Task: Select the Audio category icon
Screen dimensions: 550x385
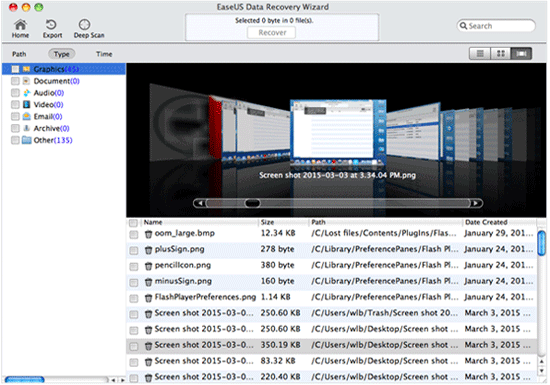Action: pos(26,93)
